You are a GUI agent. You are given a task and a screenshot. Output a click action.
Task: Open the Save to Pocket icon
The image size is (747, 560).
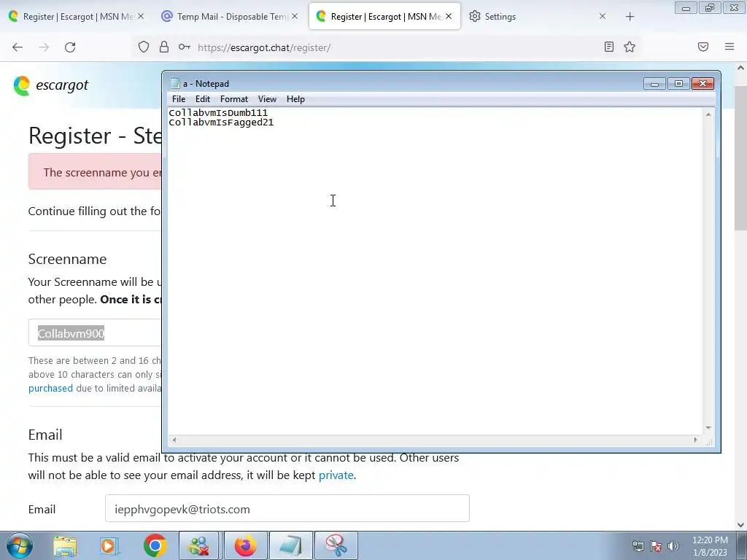(703, 47)
